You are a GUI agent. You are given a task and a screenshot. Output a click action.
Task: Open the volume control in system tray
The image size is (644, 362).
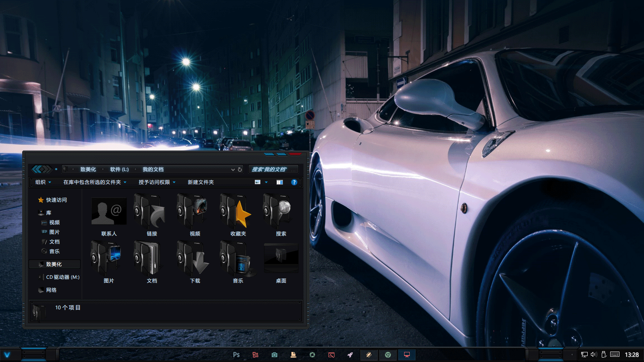(594, 354)
